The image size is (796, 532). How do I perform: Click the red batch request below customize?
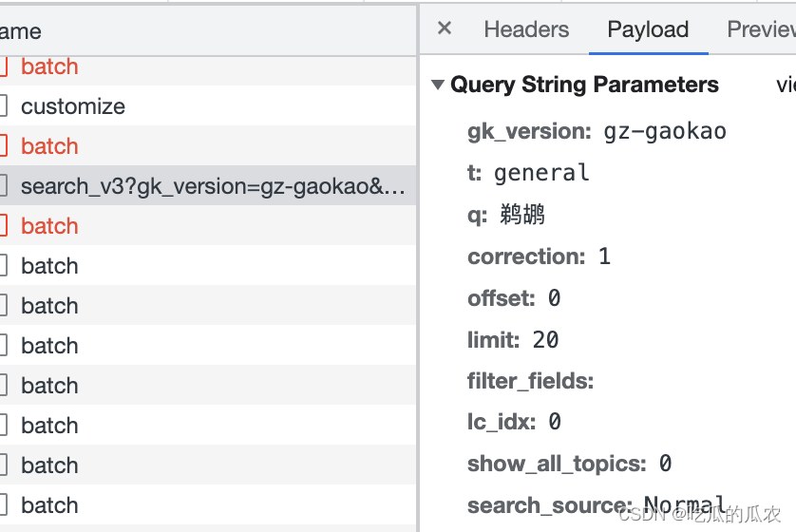click(x=49, y=146)
